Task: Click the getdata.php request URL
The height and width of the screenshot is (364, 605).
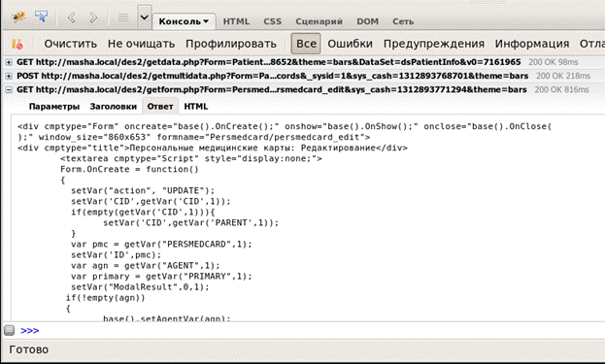Action: click(x=269, y=62)
